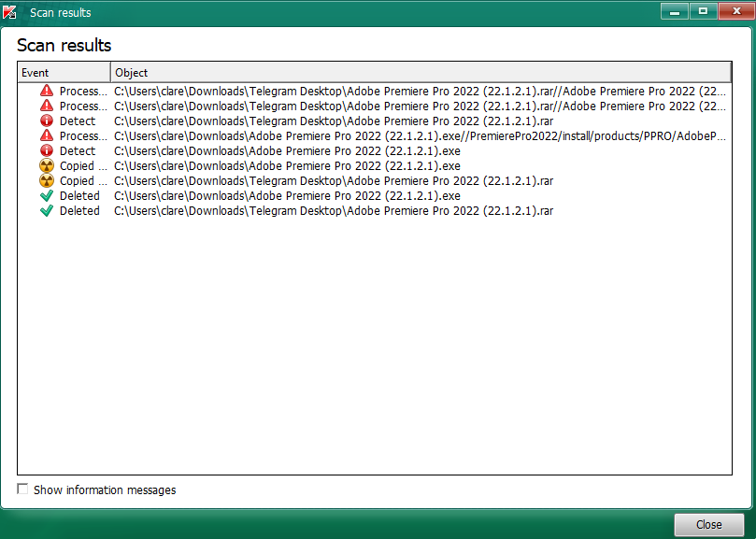
Task: Click the Kaspersky logo icon in title bar
Action: 9,12
